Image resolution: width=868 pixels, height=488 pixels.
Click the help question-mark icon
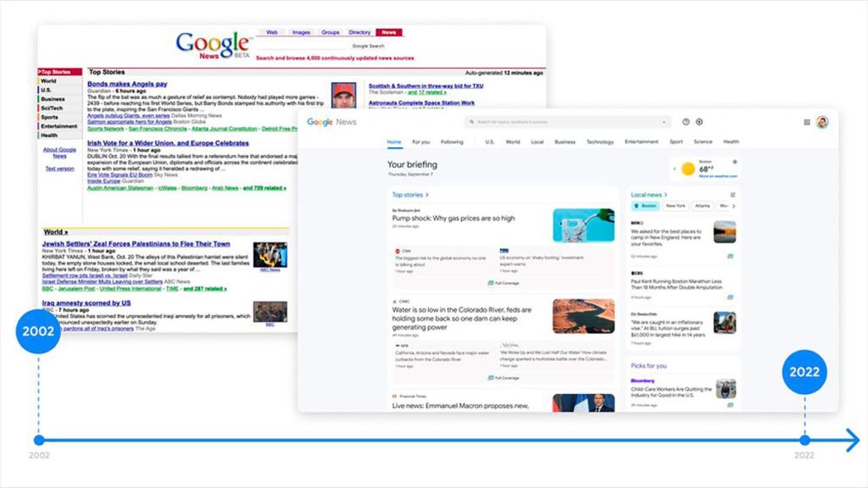(x=686, y=121)
